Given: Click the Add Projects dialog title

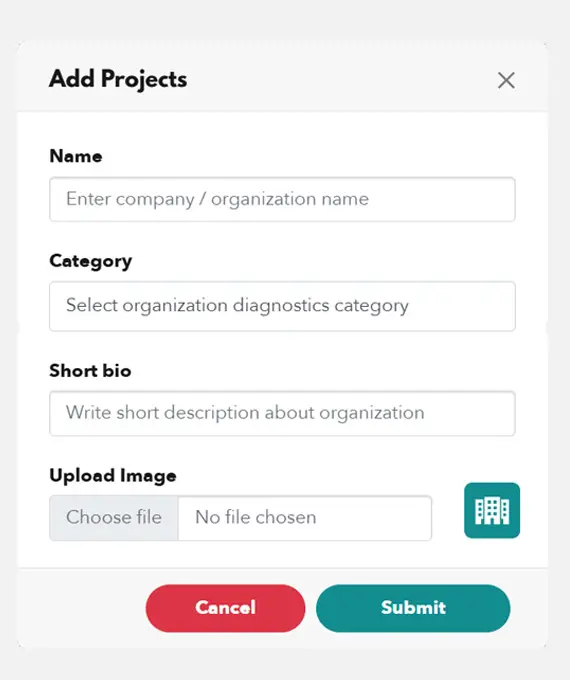Looking at the screenshot, I should click(x=118, y=79).
